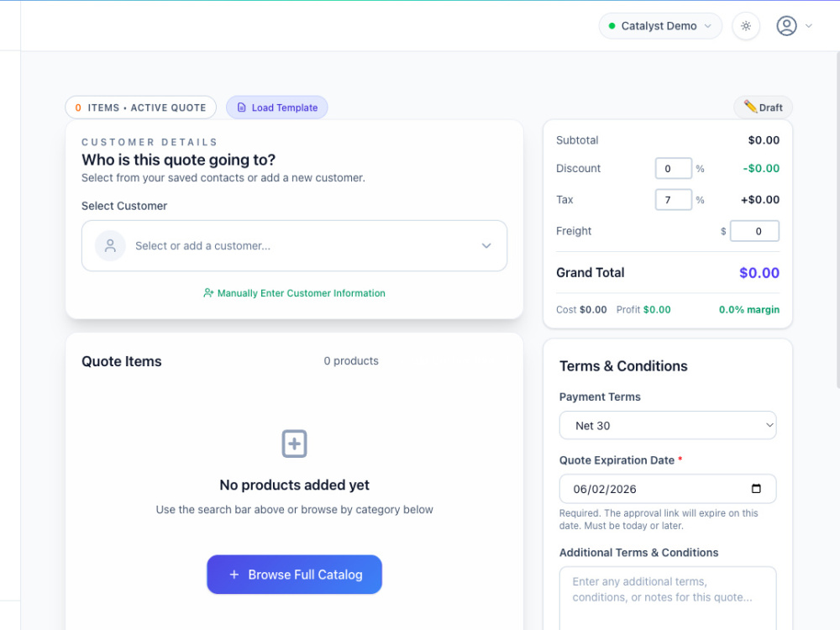Screen dimensions: 840x630
Task: Open the user account avatar menu
Action: (786, 26)
